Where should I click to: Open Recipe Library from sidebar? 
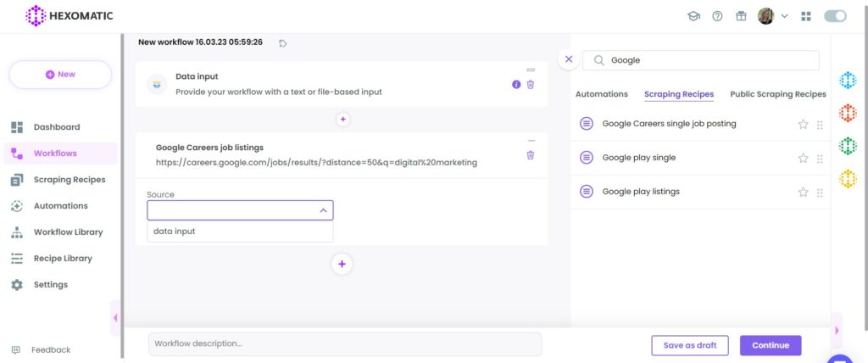click(x=60, y=259)
